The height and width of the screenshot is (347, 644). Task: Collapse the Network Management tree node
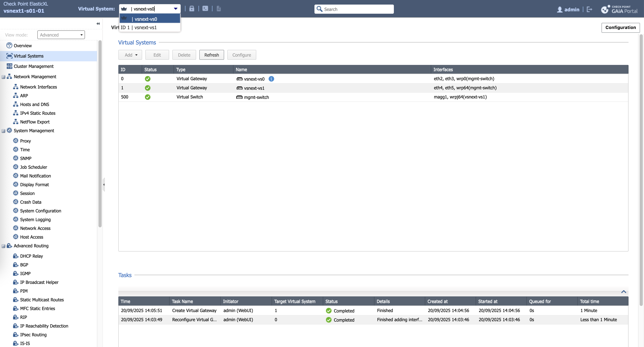click(4, 77)
